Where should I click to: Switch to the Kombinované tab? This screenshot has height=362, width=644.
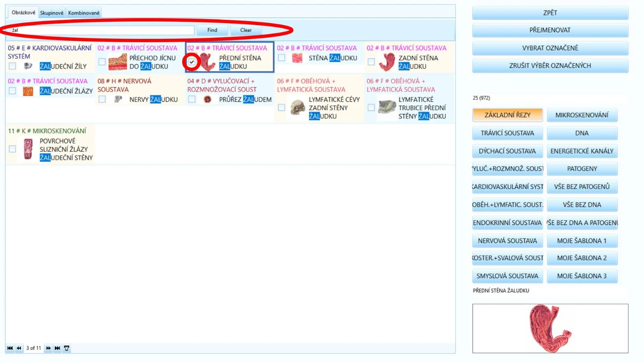(84, 13)
